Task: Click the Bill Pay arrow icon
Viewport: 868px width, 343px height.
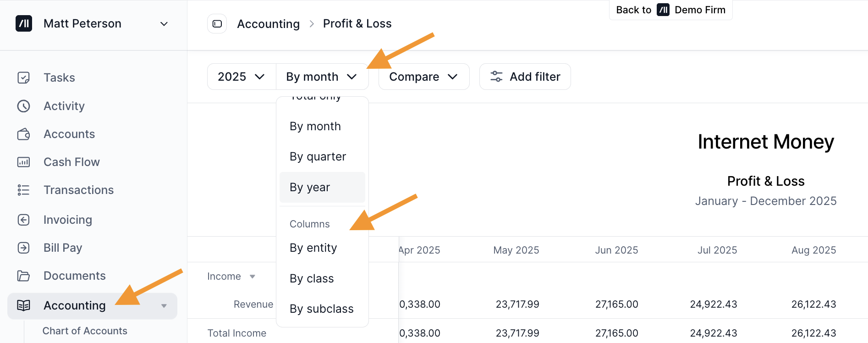Action: [23, 248]
